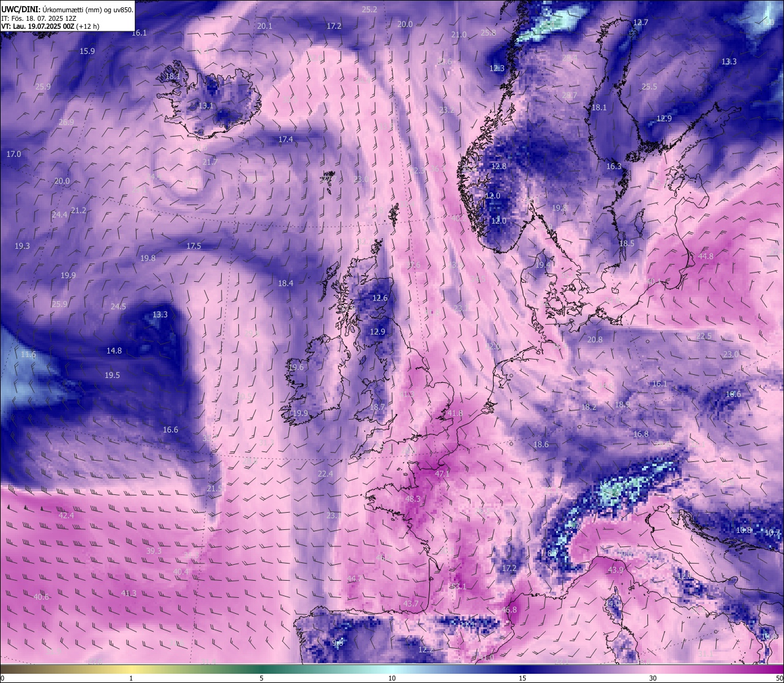The image size is (784, 683).
Task: Click the 18.4 value label
Action: [x=285, y=284]
